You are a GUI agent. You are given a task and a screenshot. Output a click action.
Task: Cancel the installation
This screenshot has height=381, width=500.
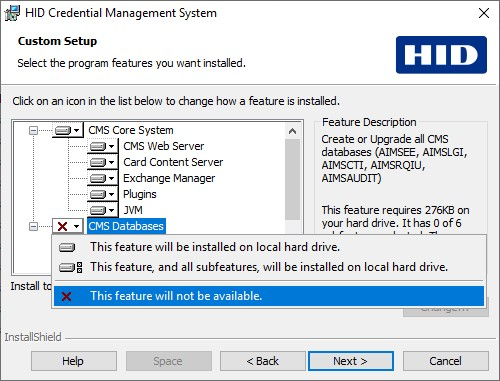446,361
